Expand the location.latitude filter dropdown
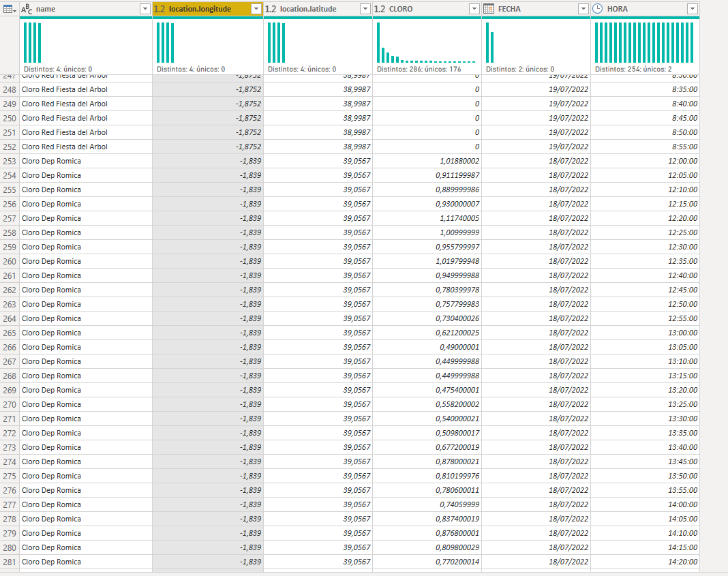The width and height of the screenshot is (728, 576). coord(365,9)
